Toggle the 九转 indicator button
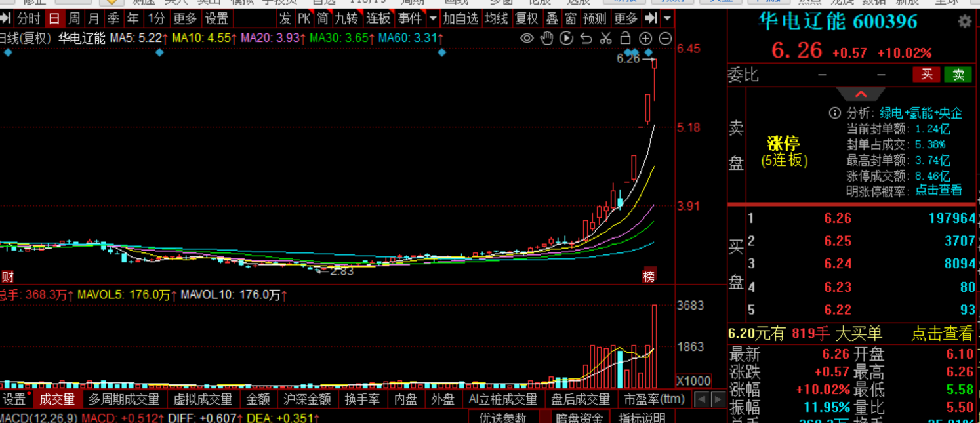The image size is (980, 423). click(x=347, y=18)
